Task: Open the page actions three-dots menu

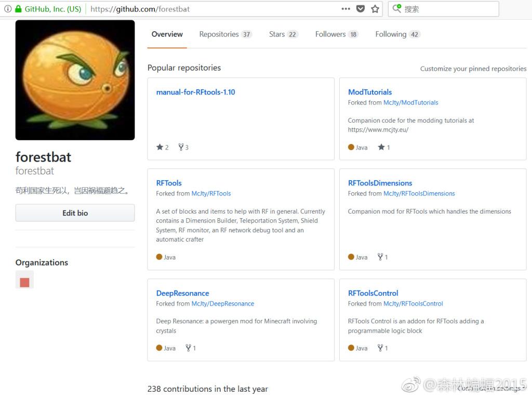Action: point(345,9)
